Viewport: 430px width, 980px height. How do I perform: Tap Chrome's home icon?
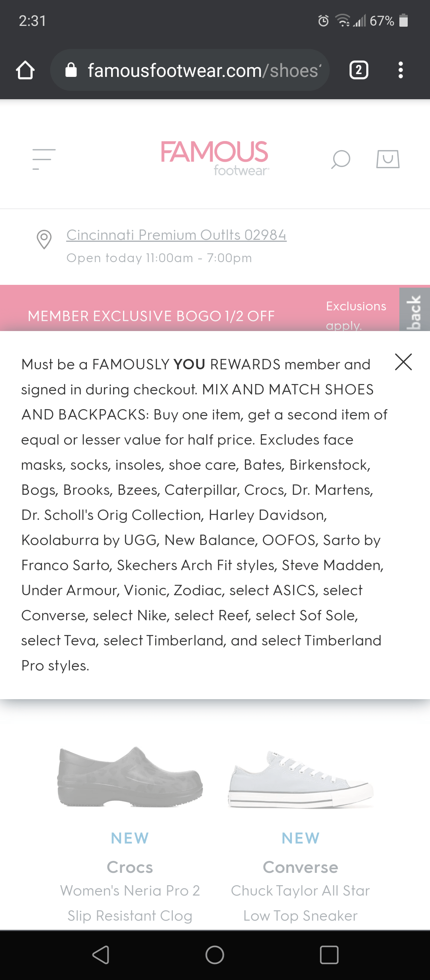tap(25, 70)
